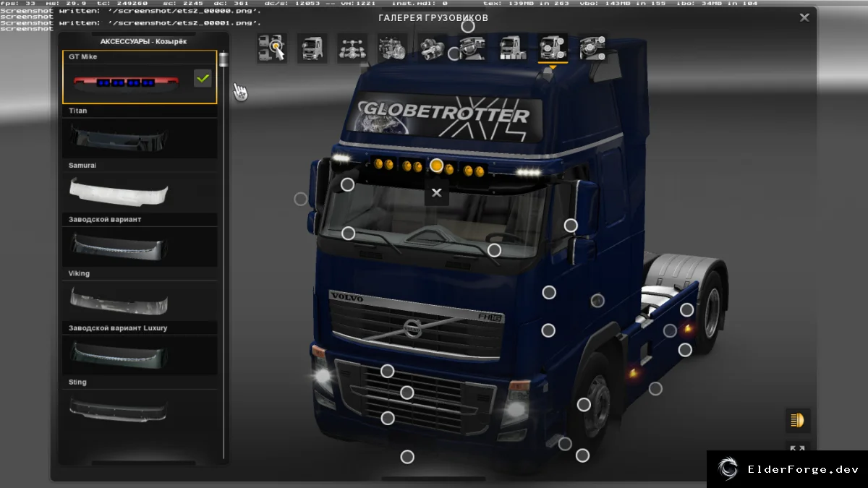Open the chassis selection category
Screen dimensions: 868x488
[352, 48]
